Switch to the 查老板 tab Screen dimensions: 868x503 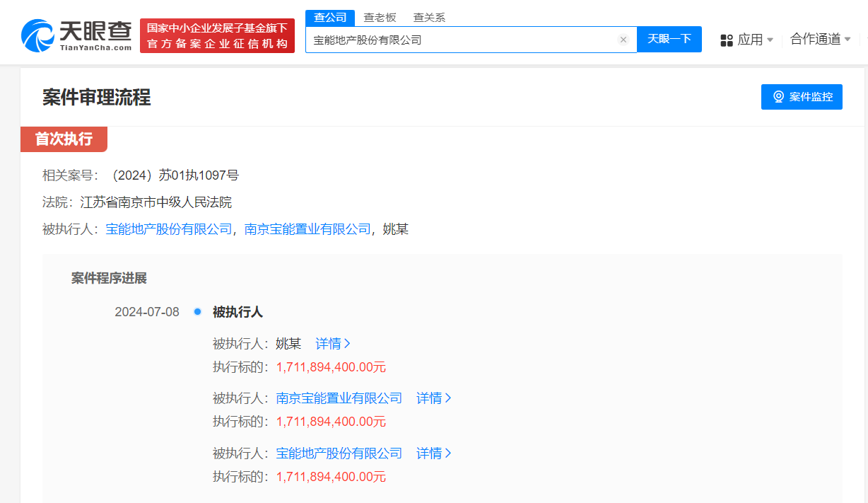380,18
